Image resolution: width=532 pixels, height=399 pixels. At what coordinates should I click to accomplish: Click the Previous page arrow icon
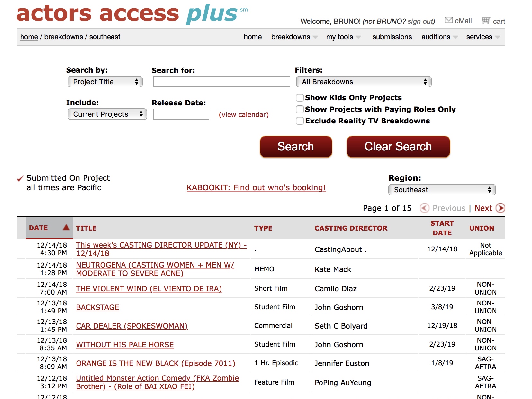coord(425,208)
